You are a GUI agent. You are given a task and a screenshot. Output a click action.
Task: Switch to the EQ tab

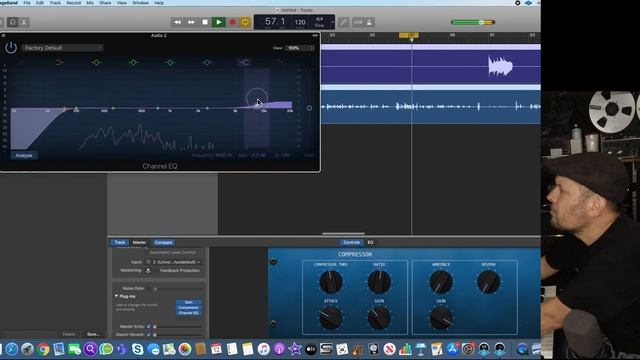370,242
